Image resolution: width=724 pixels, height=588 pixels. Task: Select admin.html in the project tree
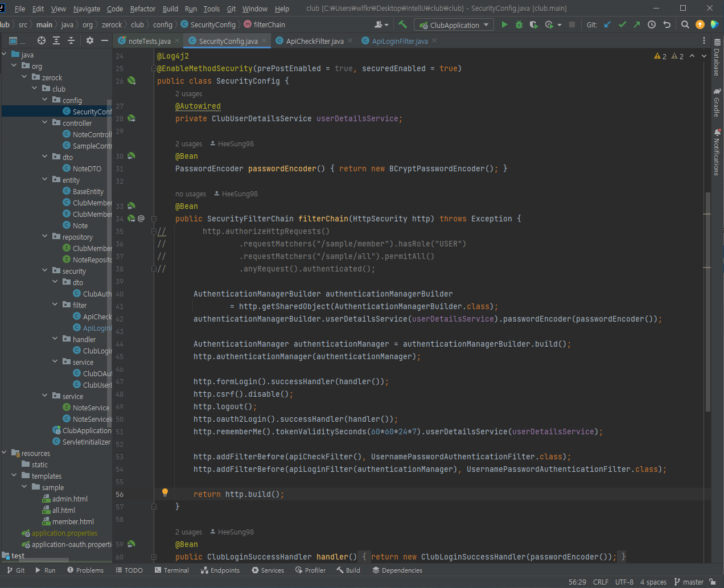tap(69, 499)
